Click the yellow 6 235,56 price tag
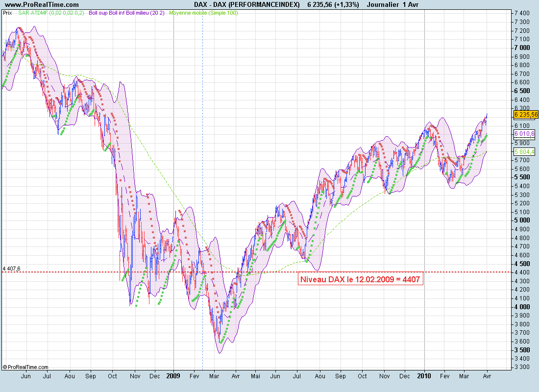Screen dimensions: 539x392 (526, 115)
